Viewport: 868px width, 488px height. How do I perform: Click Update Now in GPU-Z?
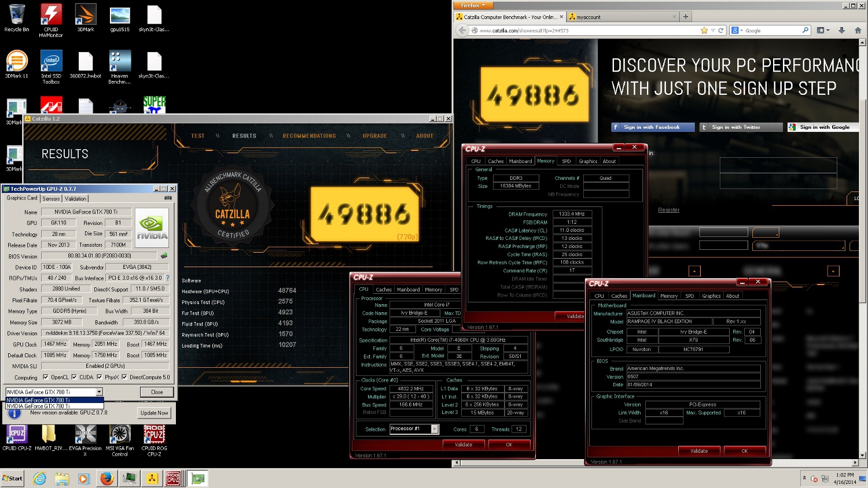155,413
